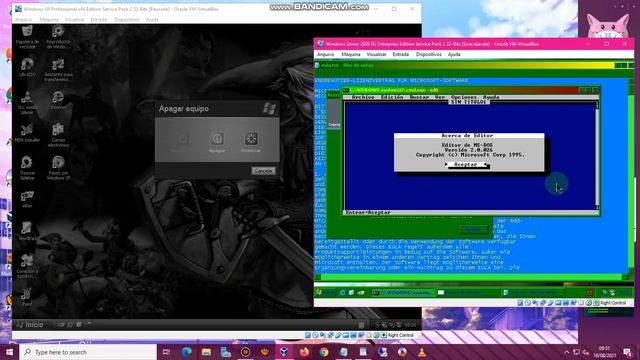Open Máquina menu in XP VirtualBox window
Screen dimensions: 640x360
tap(49, 20)
